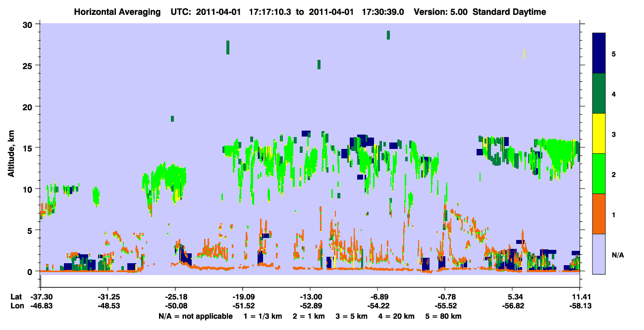Click the longitude value '-58.13'

(x=580, y=306)
